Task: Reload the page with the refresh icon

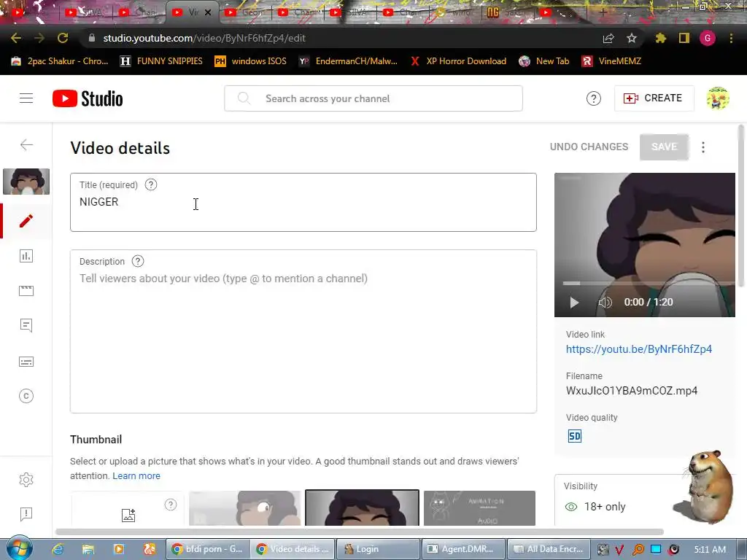Action: click(63, 38)
